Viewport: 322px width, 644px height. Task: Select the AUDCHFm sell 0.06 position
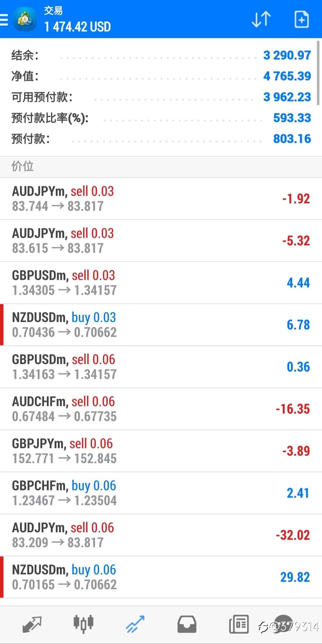pyautogui.click(x=161, y=409)
